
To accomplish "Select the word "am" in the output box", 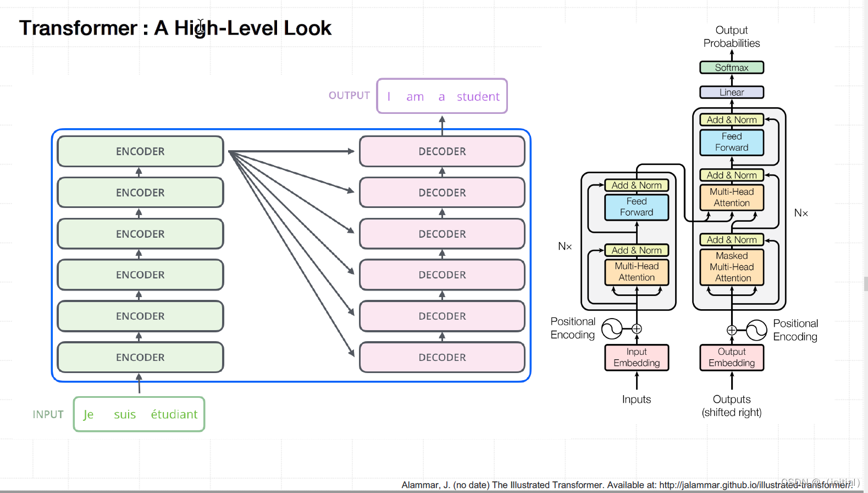I will pos(415,97).
